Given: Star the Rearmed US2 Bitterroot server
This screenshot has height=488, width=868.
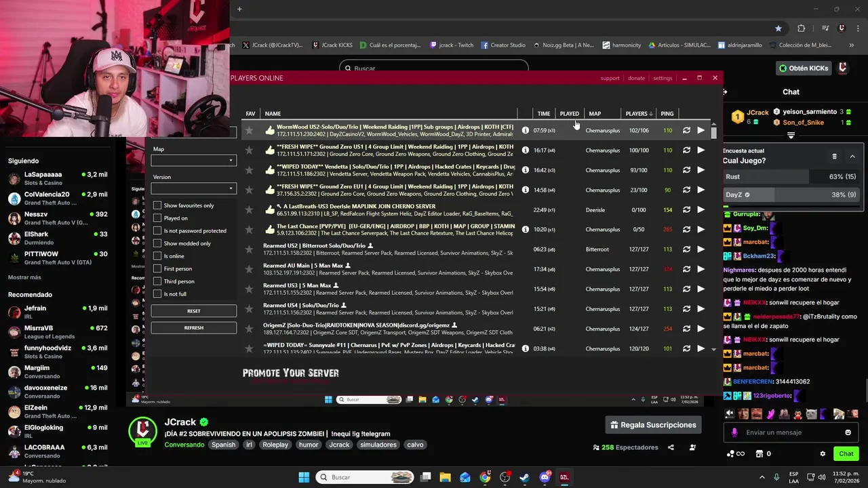Looking at the screenshot, I should 249,249.
